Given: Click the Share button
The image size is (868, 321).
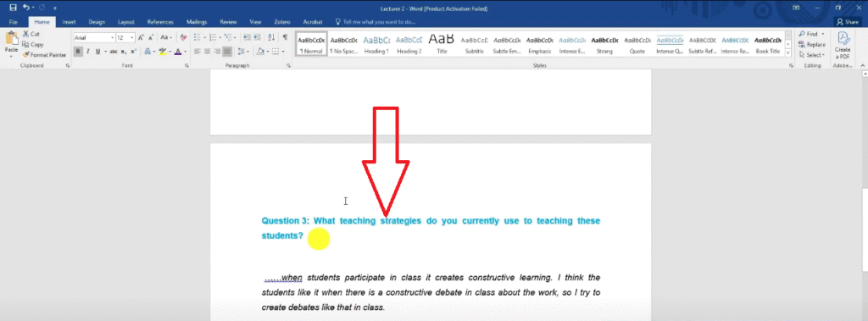Looking at the screenshot, I should 848,22.
